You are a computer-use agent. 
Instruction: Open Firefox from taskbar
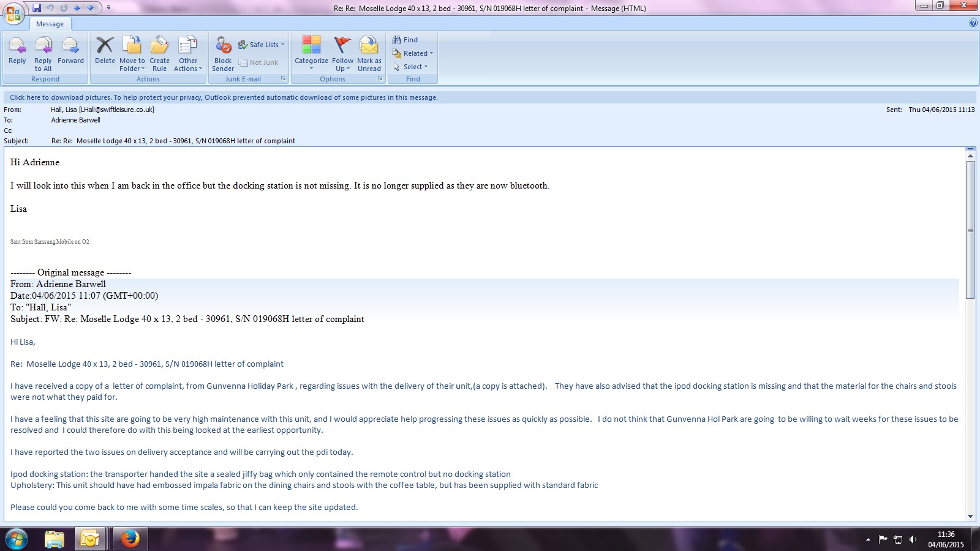(129, 539)
